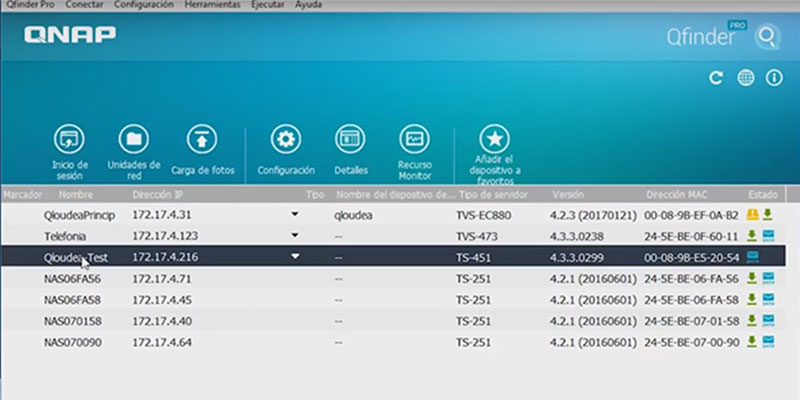Sort by Nombre del dispositivo column
This screenshot has height=400, width=800.
pyautogui.click(x=396, y=194)
